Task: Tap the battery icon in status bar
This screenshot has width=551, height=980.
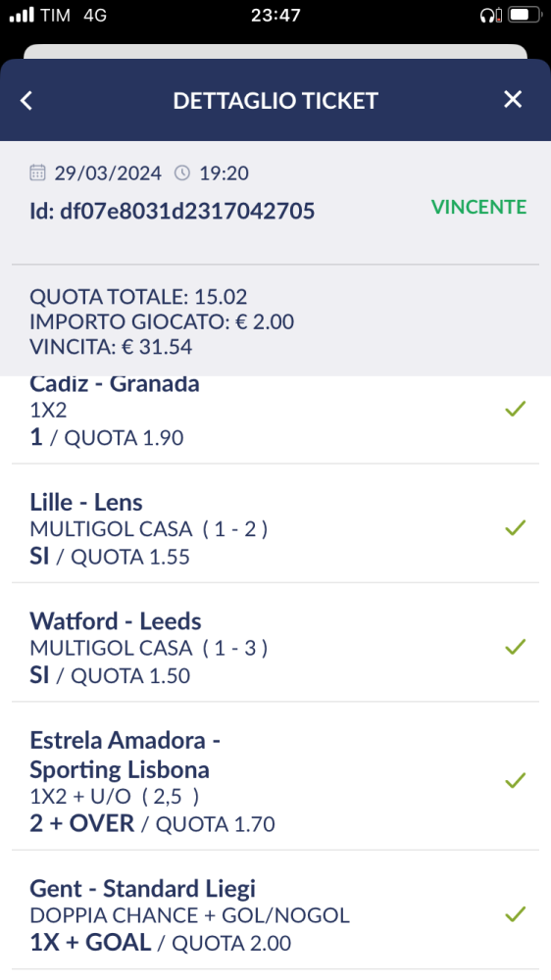Action: click(x=526, y=15)
